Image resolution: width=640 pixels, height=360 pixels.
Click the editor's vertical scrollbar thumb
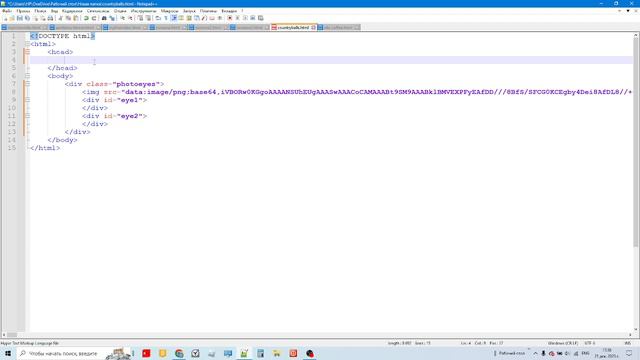click(x=636, y=143)
